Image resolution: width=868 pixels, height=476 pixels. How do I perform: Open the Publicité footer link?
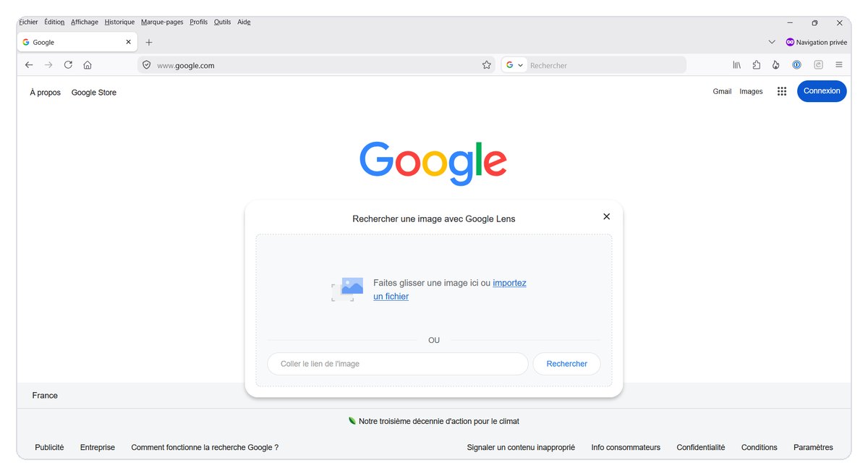tap(49, 448)
